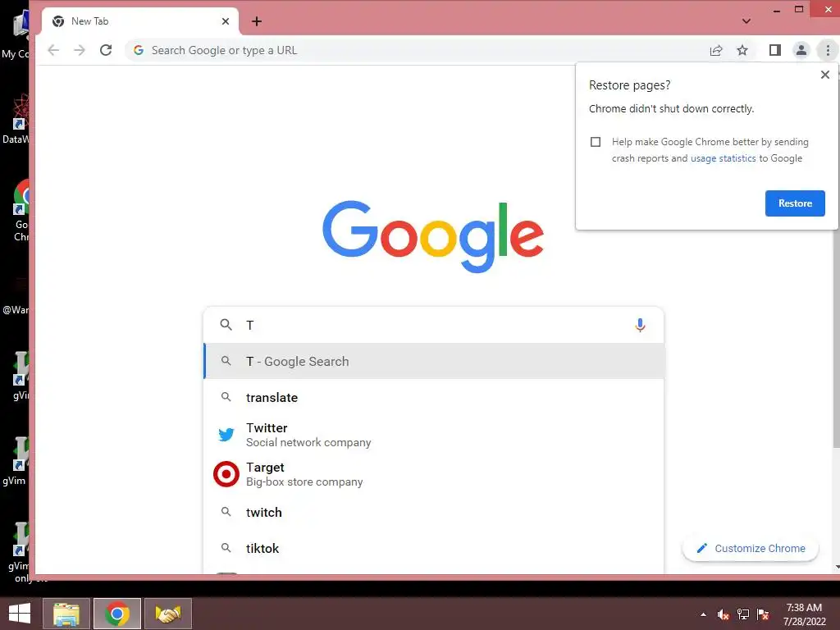This screenshot has width=840, height=630.
Task: Click the Google search input with T
Action: pyautogui.click(x=434, y=325)
